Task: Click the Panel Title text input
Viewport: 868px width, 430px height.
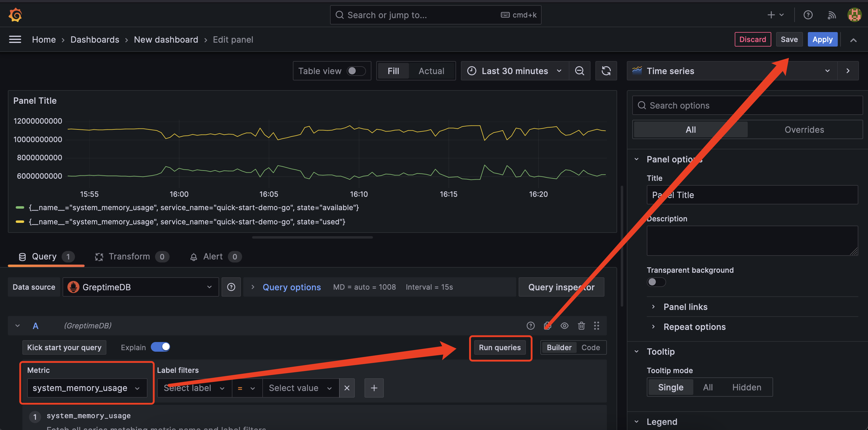Action: (x=752, y=195)
